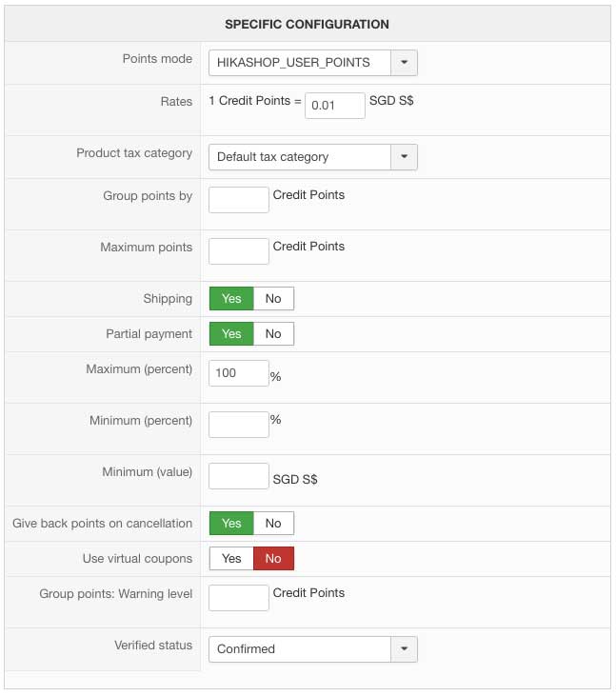Viewport: 616px width, 696px height.
Task: Click the Verified status arrow icon
Action: pos(405,649)
